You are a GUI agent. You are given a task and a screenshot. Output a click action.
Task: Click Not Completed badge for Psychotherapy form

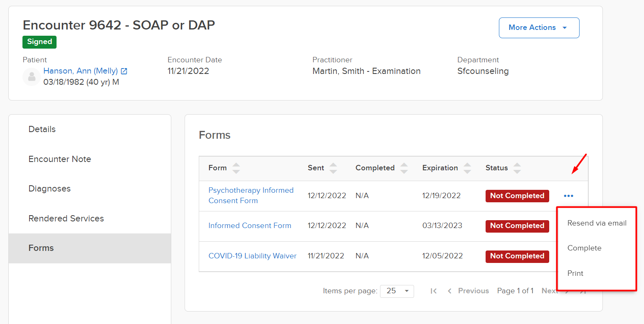pos(517,196)
